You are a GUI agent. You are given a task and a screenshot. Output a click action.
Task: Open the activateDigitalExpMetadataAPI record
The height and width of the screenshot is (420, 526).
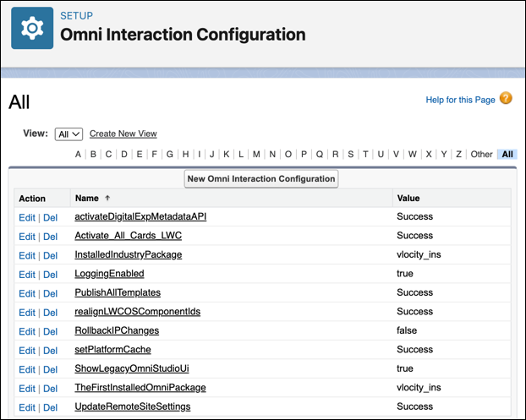(140, 216)
